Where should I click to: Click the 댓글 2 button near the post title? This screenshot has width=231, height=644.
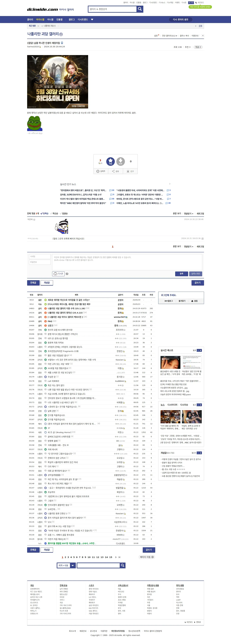point(198,47)
